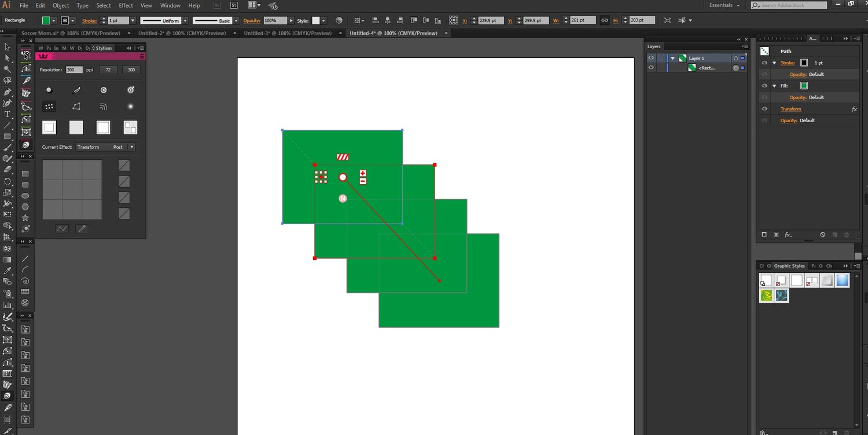The image size is (868, 435).
Task: Collapse Layer 1 disclosure triangle
Action: pos(673,58)
